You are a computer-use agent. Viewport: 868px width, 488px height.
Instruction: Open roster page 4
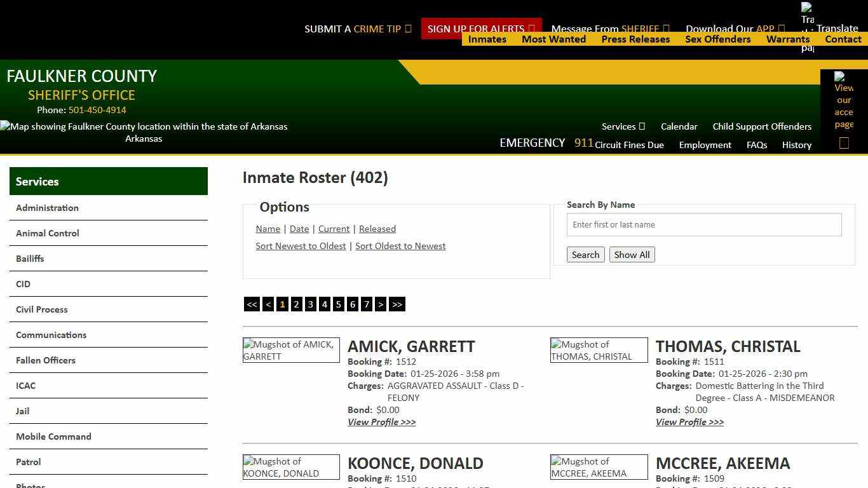(324, 304)
